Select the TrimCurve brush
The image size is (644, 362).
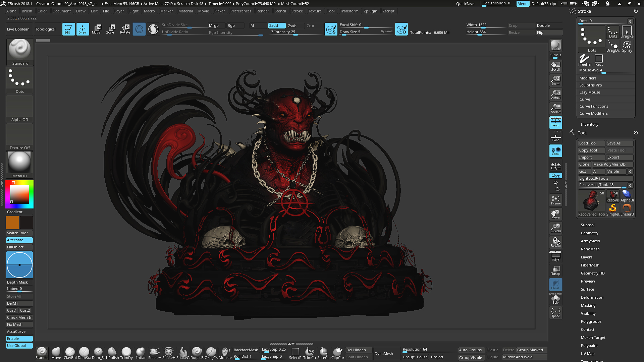(x=310, y=353)
